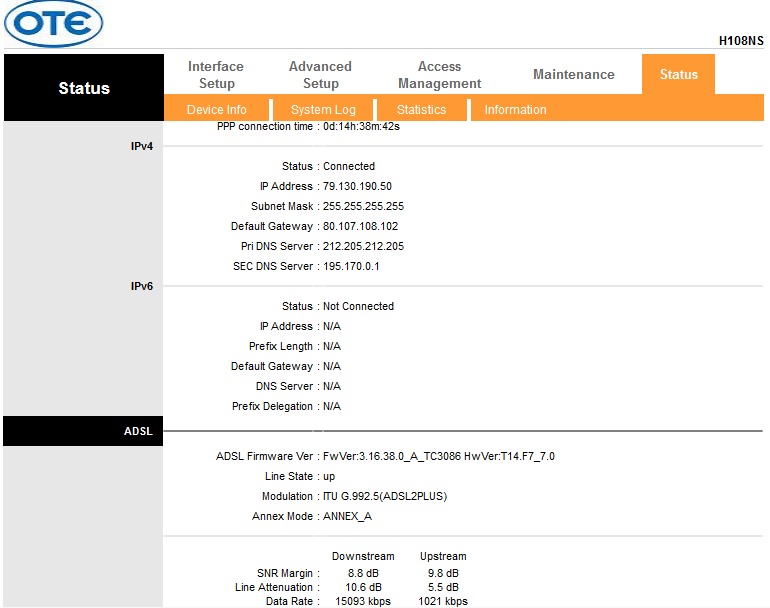Click primary DNS 212.205.212.205
This screenshot has width=770, height=608.
coord(363,246)
